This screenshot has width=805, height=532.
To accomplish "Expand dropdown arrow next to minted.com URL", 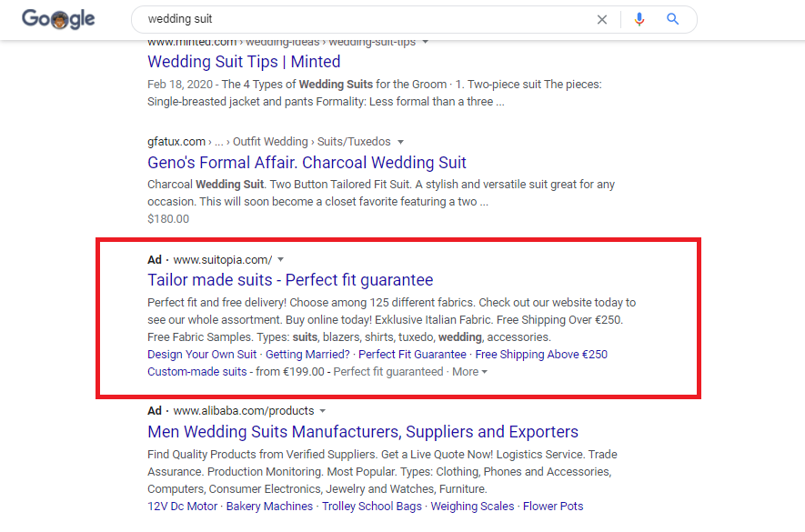I will pos(425,42).
